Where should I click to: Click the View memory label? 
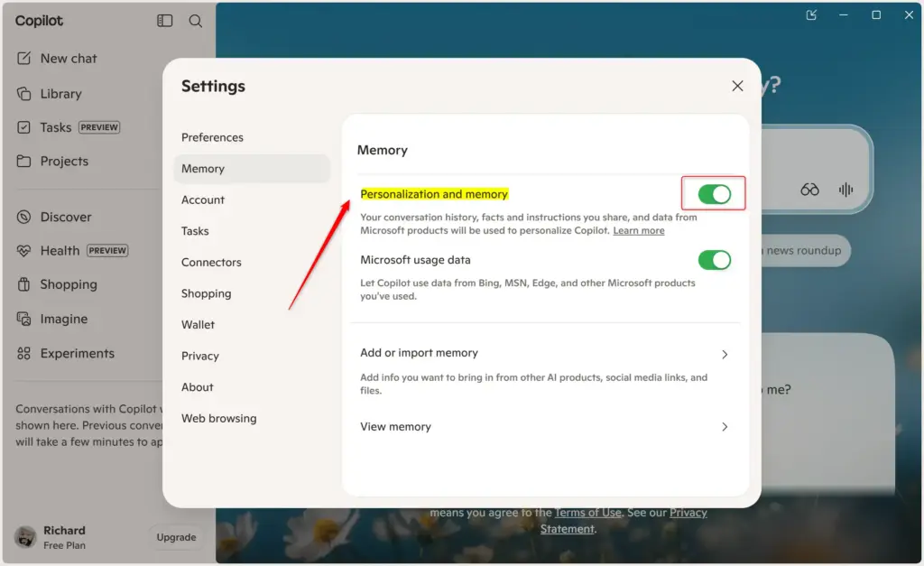[395, 426]
